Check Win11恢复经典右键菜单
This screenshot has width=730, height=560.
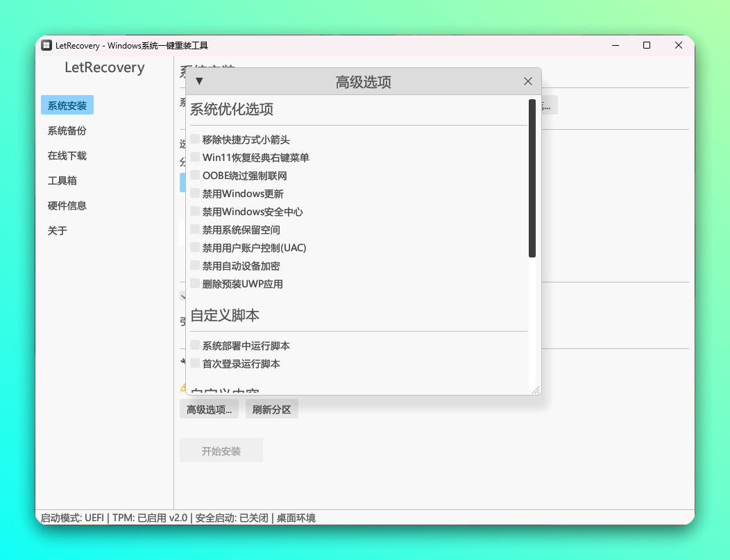[x=195, y=158]
